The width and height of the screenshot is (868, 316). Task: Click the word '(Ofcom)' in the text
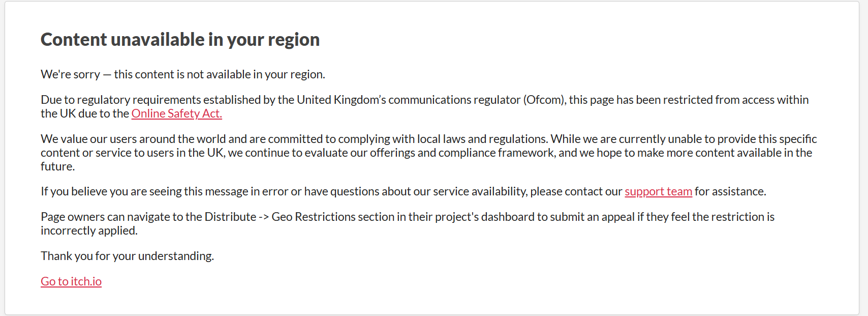point(544,100)
